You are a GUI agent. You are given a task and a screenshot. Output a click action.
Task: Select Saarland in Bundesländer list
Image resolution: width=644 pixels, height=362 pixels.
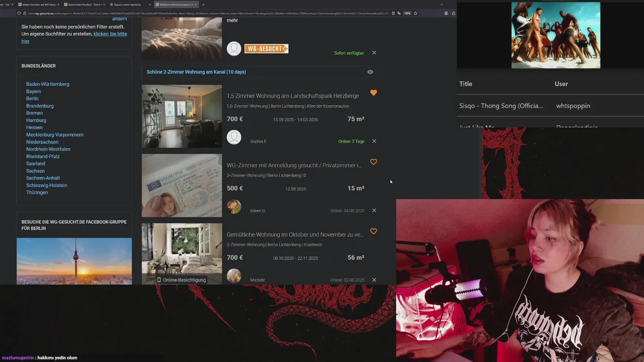(x=36, y=163)
